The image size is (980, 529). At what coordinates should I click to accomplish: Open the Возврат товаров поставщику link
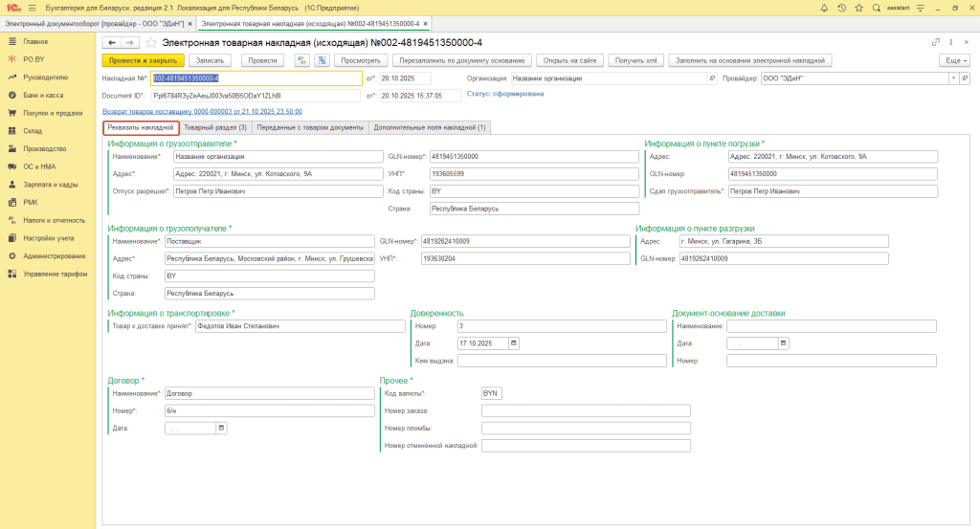(202, 111)
